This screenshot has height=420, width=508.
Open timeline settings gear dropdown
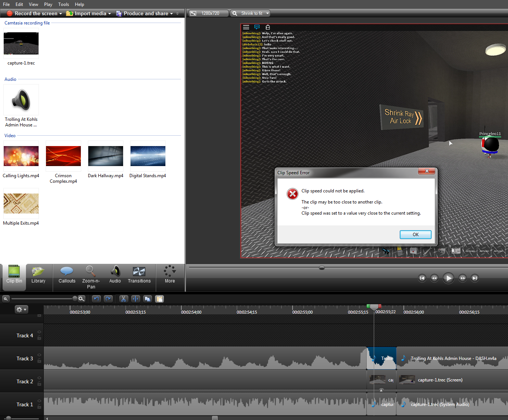21,310
